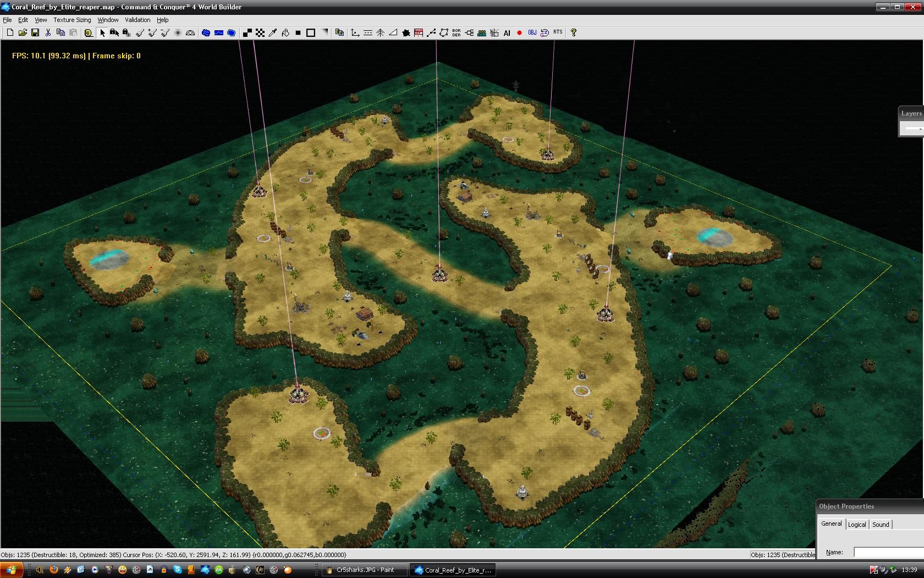Open Skype from quick launch bar
This screenshot has height=578, width=924.
[177, 570]
